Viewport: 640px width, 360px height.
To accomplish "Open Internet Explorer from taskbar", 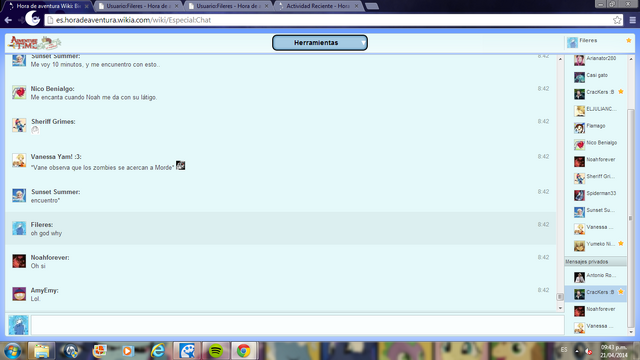I will pos(158,351).
